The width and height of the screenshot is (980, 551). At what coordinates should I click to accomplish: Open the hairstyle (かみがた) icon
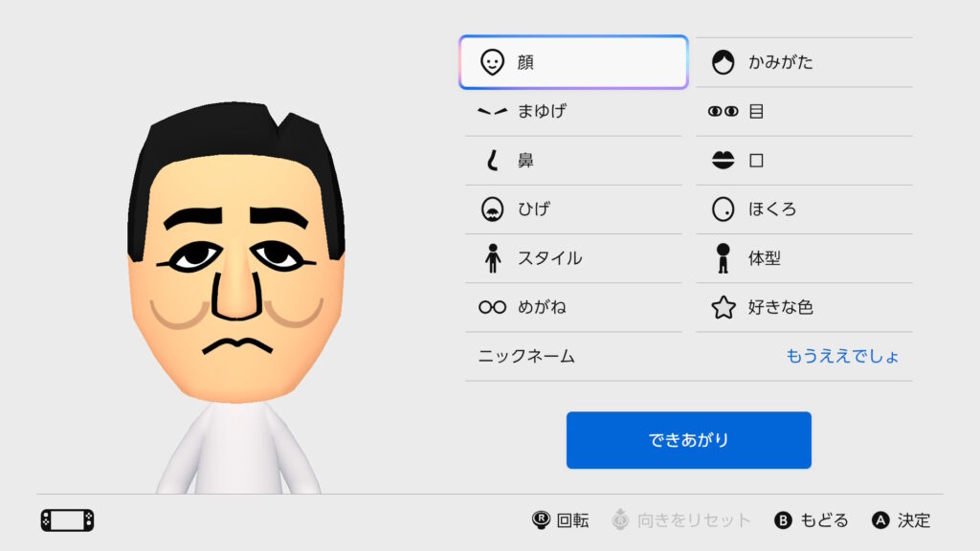723,63
